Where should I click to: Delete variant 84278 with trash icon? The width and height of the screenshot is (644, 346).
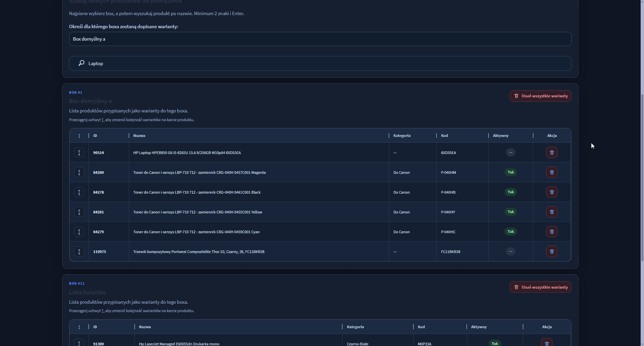pyautogui.click(x=552, y=192)
